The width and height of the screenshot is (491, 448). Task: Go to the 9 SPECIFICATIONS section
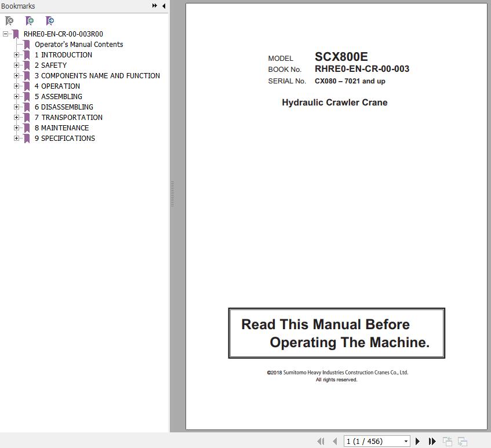[x=65, y=139]
